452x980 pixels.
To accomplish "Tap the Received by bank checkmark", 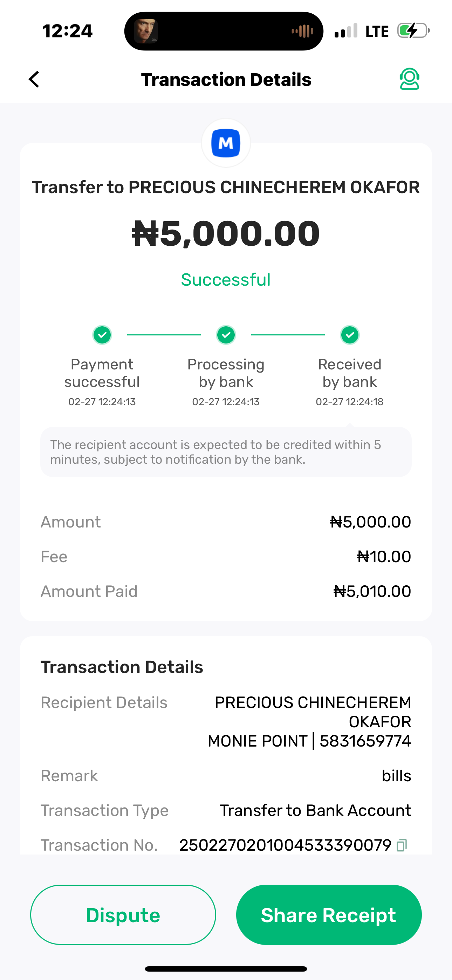I will pos(350,335).
